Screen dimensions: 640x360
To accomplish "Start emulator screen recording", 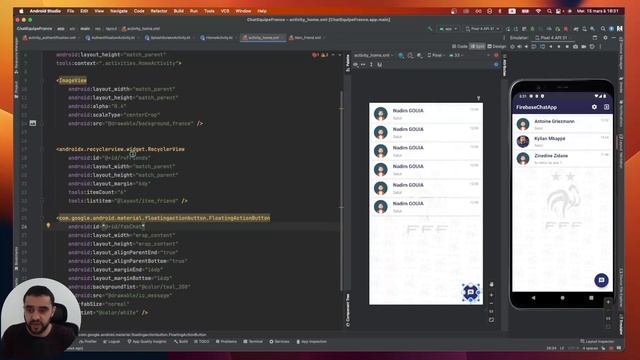I will point(584,47).
